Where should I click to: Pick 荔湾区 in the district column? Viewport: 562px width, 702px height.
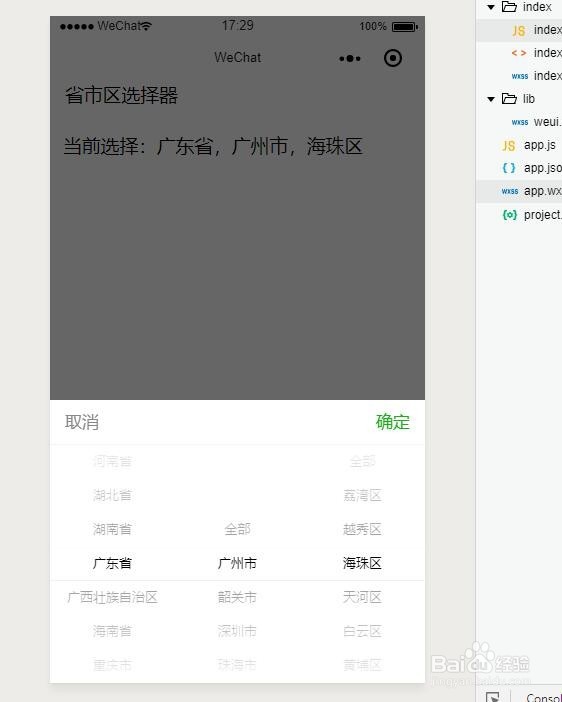[x=362, y=495]
